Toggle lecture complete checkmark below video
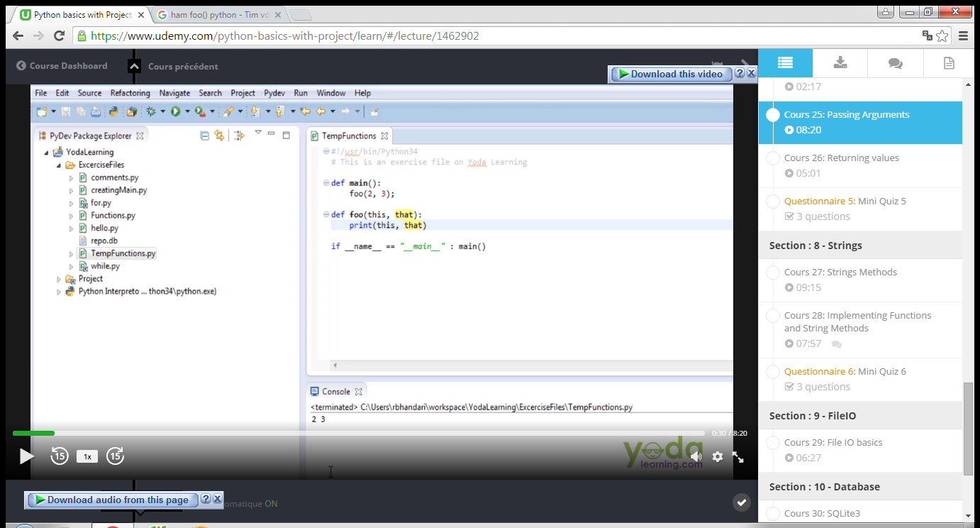The height and width of the screenshot is (528, 980). tap(741, 502)
